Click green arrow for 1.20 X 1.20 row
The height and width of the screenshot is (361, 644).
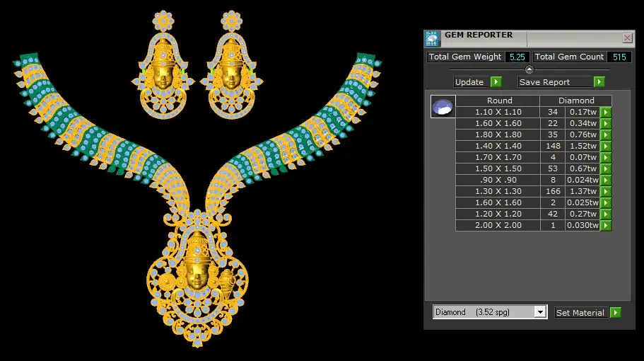(x=606, y=214)
